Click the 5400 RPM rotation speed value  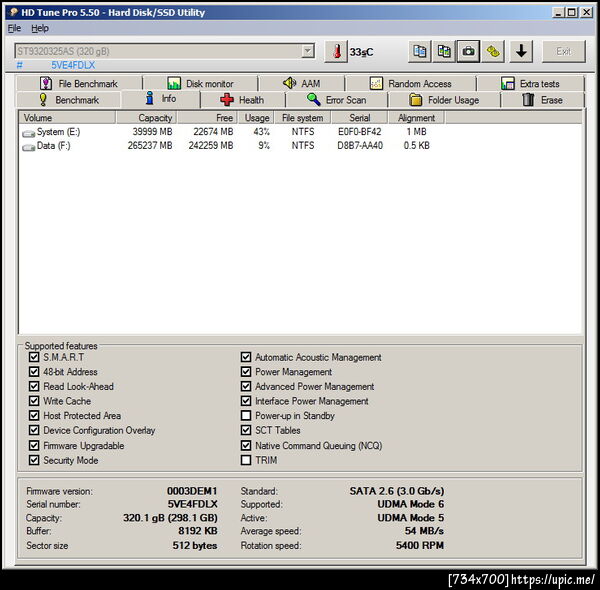[x=420, y=545]
